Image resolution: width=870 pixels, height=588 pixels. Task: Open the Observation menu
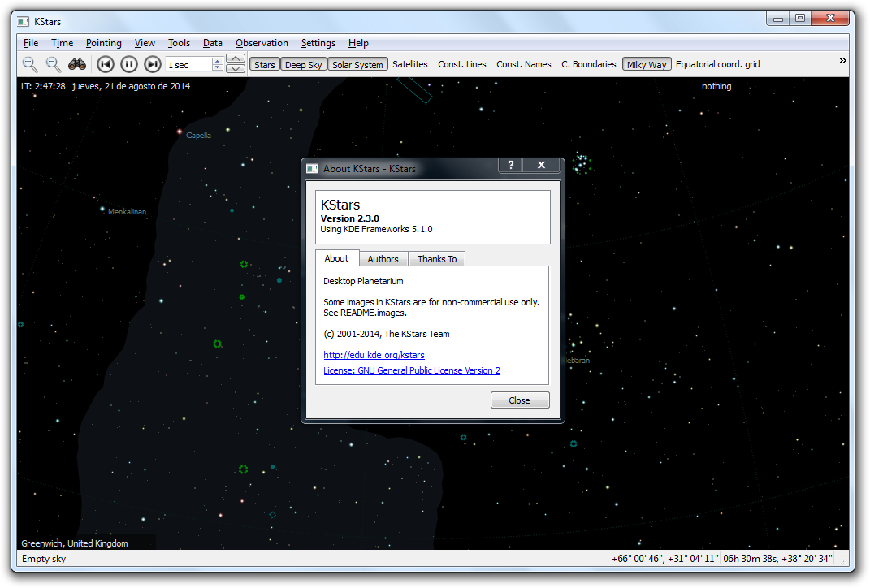262,43
